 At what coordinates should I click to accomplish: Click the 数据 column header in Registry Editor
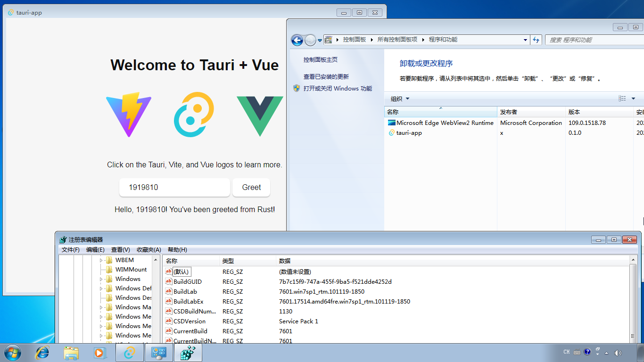[453, 261]
